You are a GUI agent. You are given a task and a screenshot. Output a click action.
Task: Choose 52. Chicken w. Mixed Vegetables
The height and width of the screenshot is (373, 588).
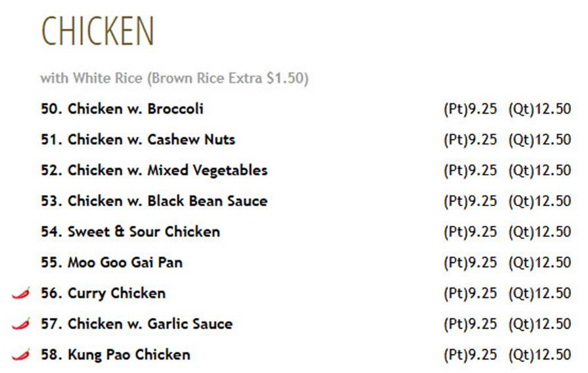click(154, 171)
